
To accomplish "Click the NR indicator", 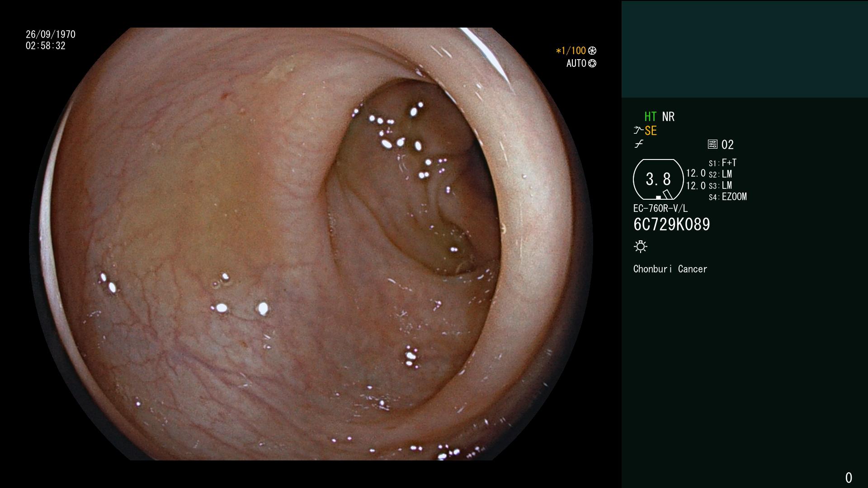I will [668, 117].
